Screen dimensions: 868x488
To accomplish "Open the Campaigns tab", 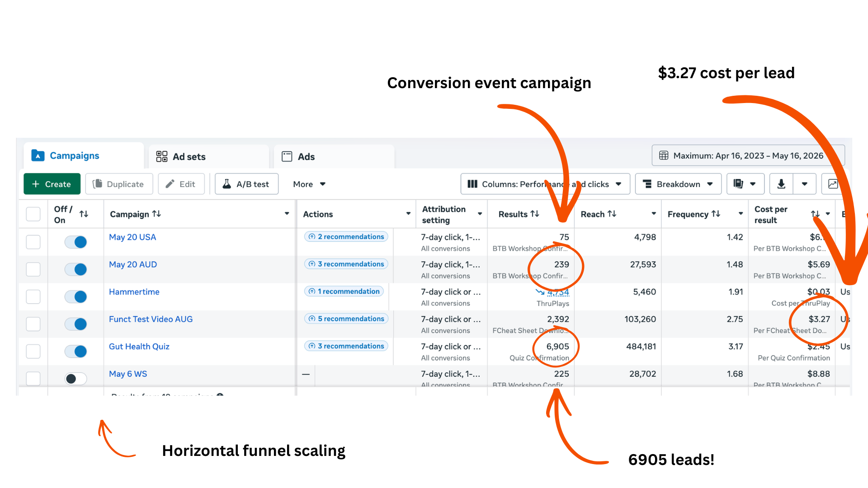I will pyautogui.click(x=84, y=156).
